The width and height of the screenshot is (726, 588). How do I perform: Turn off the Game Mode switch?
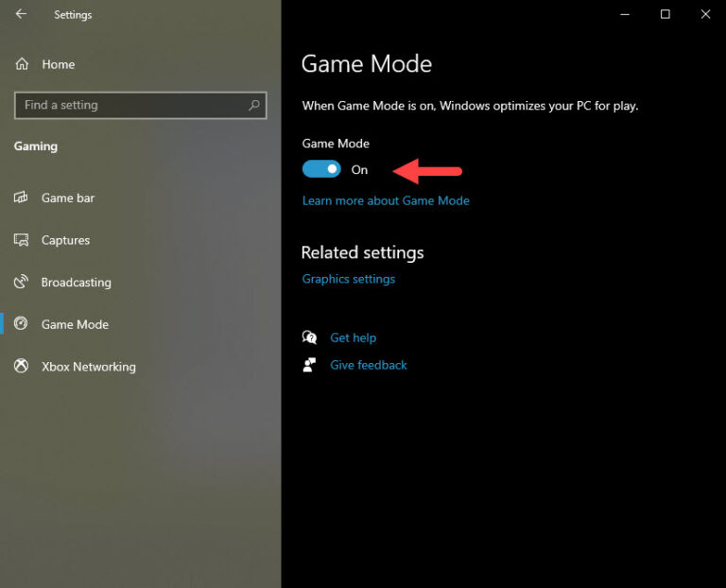tap(321, 169)
